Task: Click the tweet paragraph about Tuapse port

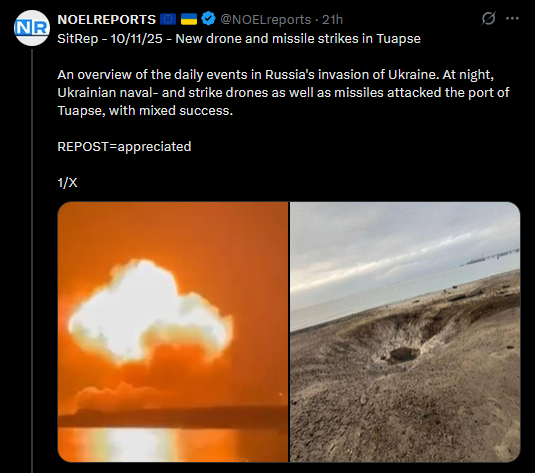Action: 283,92
